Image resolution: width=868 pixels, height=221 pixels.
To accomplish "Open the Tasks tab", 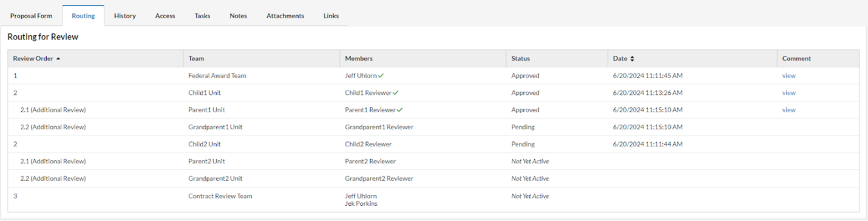I will 203,16.
